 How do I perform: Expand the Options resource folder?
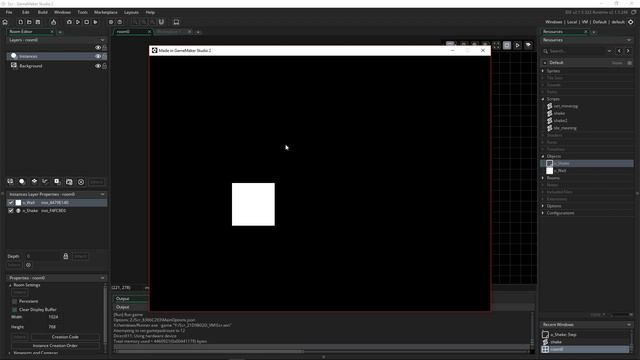pyautogui.click(x=543, y=206)
